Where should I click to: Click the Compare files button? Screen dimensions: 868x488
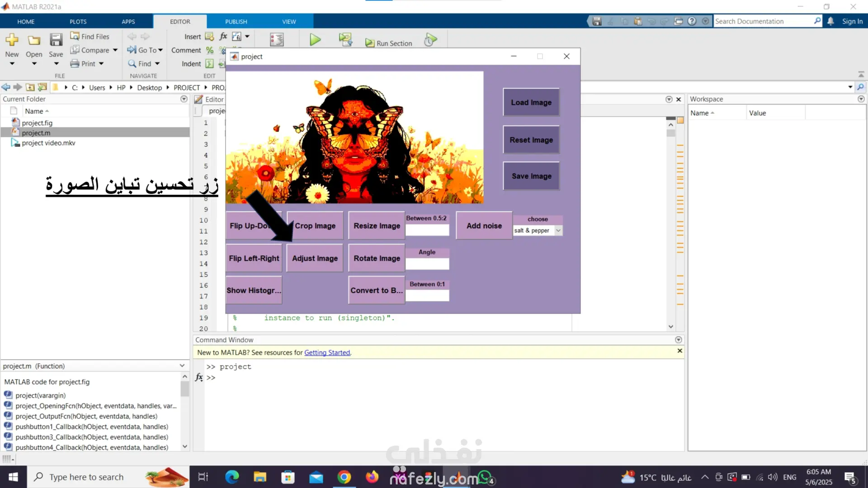tap(90, 50)
